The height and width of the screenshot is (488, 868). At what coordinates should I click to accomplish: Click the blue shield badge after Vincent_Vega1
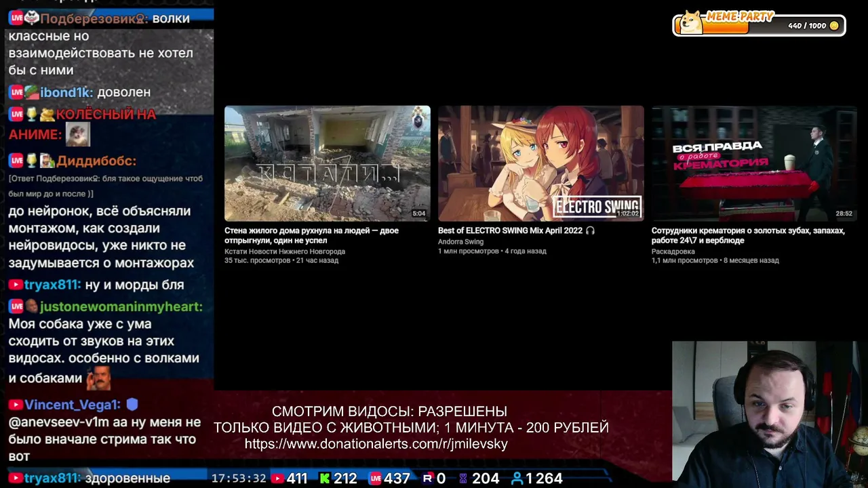(132, 405)
